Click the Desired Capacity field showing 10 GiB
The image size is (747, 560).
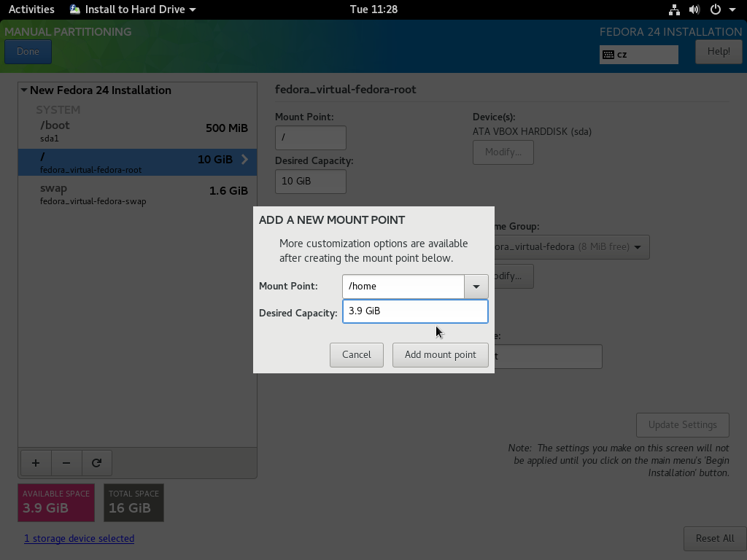click(x=311, y=182)
